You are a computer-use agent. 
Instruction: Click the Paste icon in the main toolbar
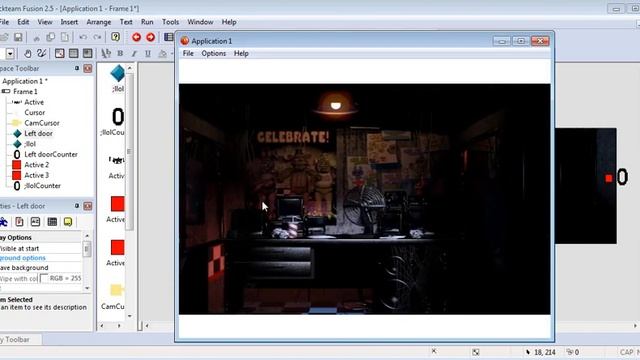(x=65, y=37)
